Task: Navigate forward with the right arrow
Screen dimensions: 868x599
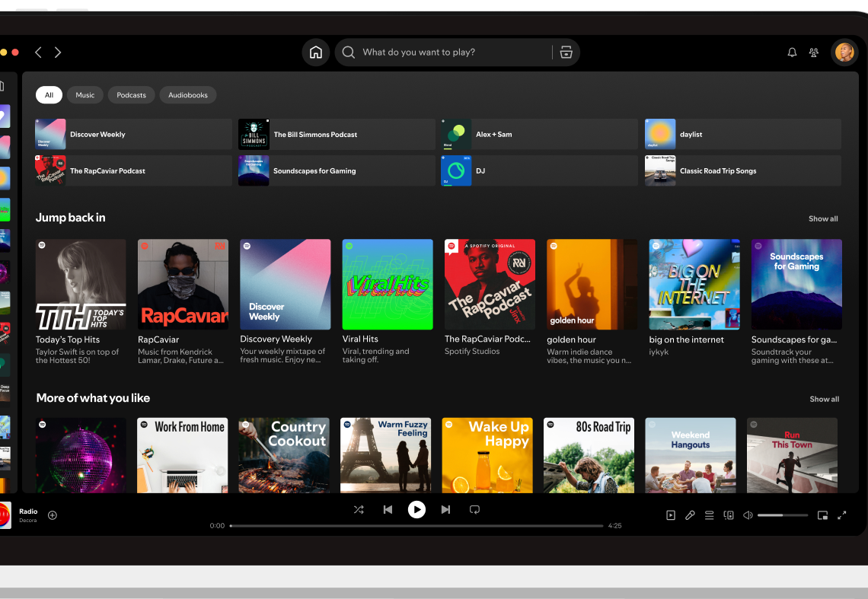Action: click(x=58, y=52)
